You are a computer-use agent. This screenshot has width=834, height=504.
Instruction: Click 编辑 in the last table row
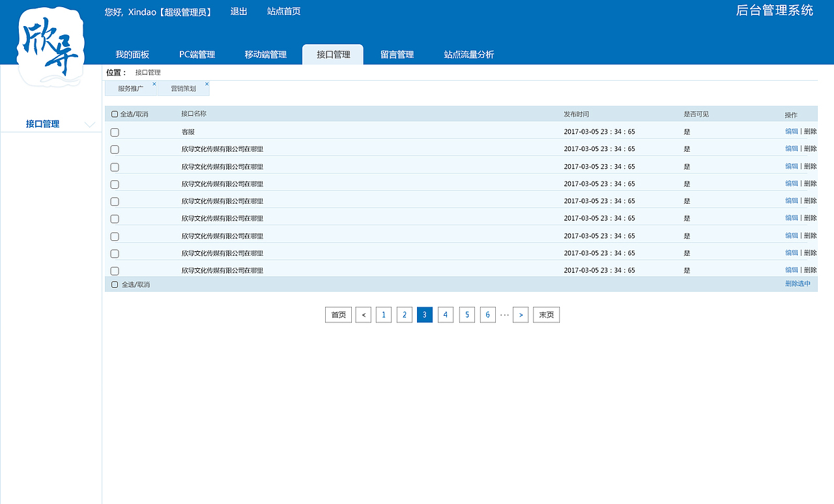[x=792, y=270]
